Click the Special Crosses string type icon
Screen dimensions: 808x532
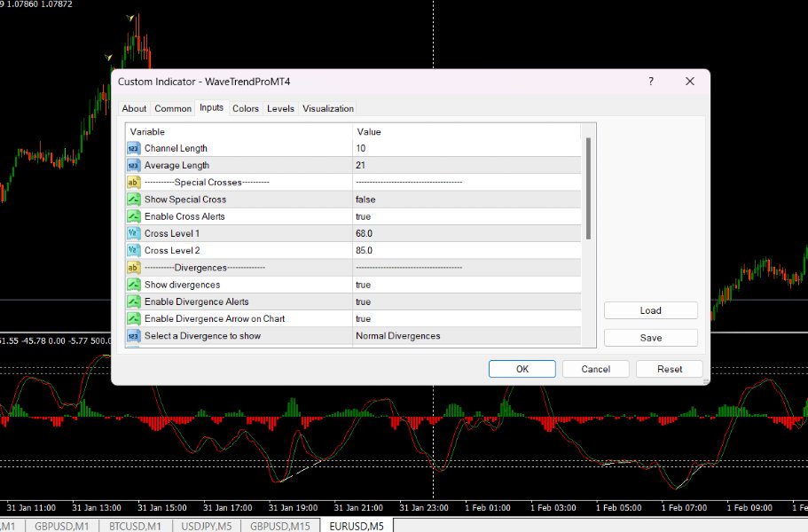(133, 183)
